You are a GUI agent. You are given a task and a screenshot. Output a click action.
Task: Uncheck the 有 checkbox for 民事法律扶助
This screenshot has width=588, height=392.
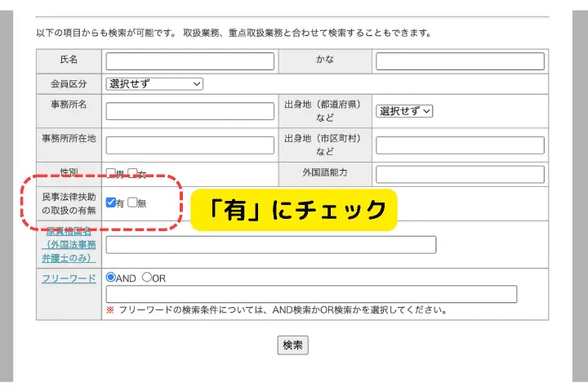111,203
